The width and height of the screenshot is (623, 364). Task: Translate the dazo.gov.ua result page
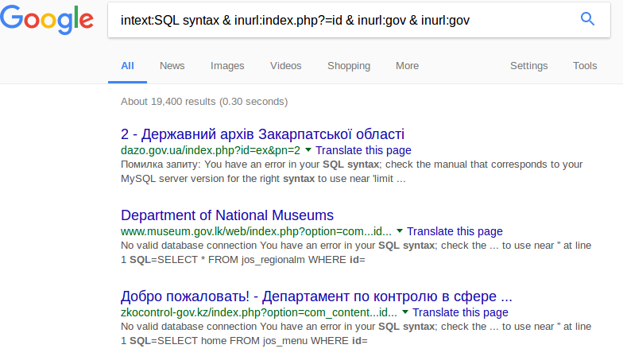click(x=363, y=150)
